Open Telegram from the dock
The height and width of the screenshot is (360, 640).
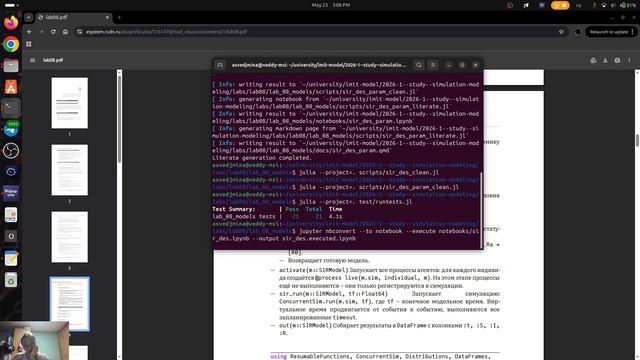pos(11,129)
